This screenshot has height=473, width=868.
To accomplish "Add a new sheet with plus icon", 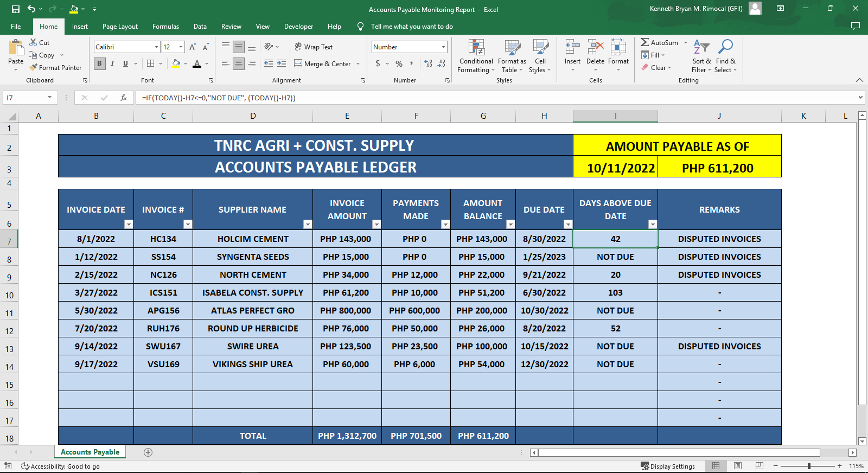I will (x=148, y=452).
